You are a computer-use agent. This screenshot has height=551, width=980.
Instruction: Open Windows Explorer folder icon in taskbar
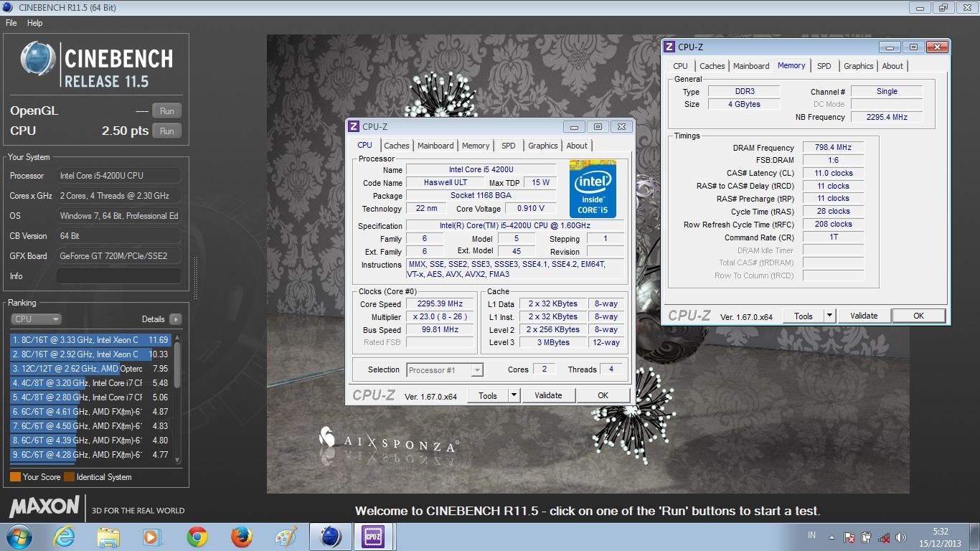(x=108, y=537)
